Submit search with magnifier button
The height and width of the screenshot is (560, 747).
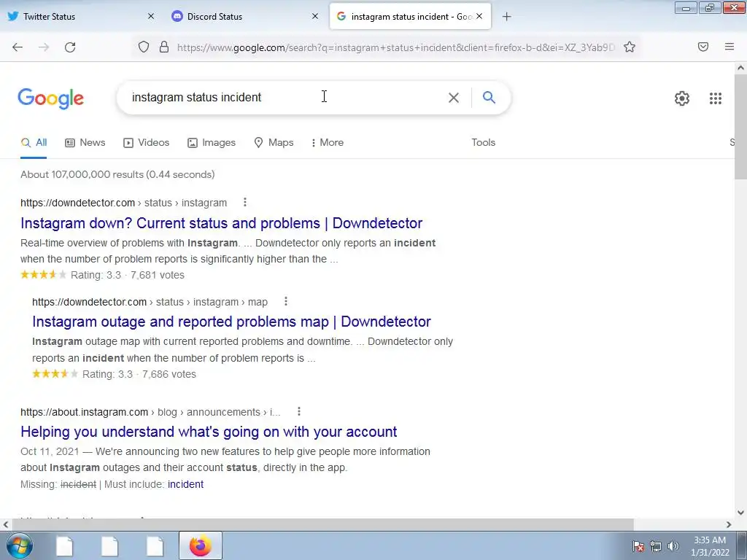(x=489, y=97)
